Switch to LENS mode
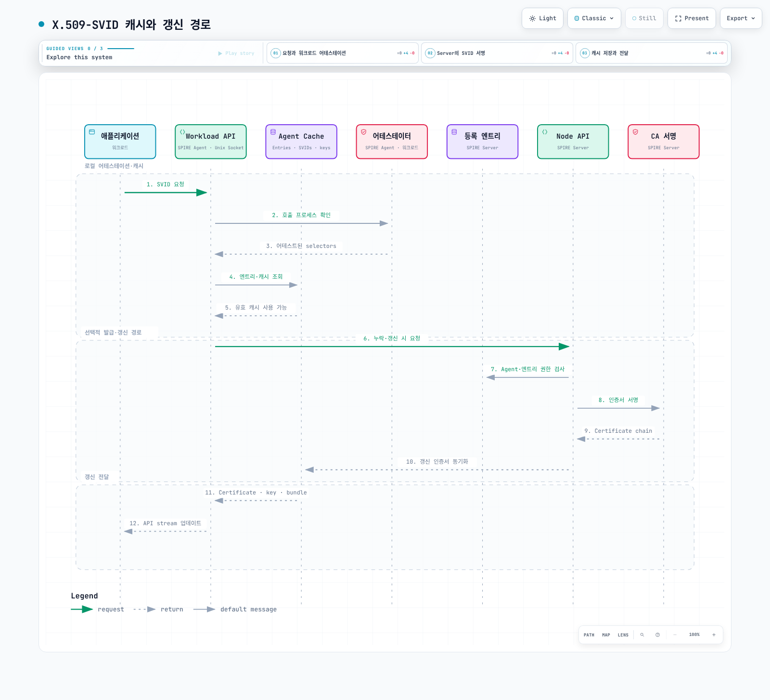Screen dimensions: 770x700 coord(623,635)
